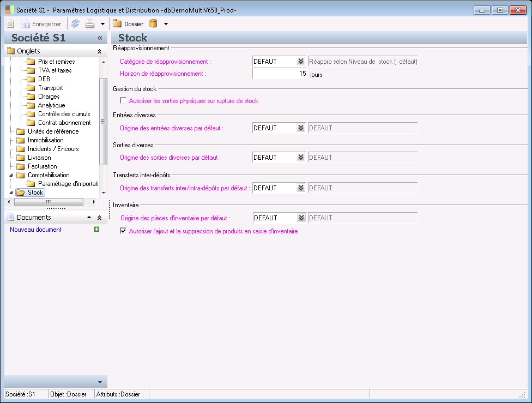The height and width of the screenshot is (403, 532).
Task: Click the tree scroll down arrow
Action: [x=104, y=193]
